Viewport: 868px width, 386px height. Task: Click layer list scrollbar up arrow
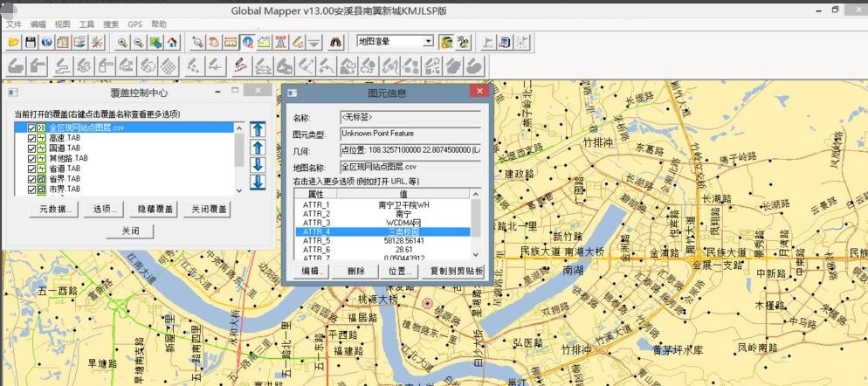[x=239, y=127]
